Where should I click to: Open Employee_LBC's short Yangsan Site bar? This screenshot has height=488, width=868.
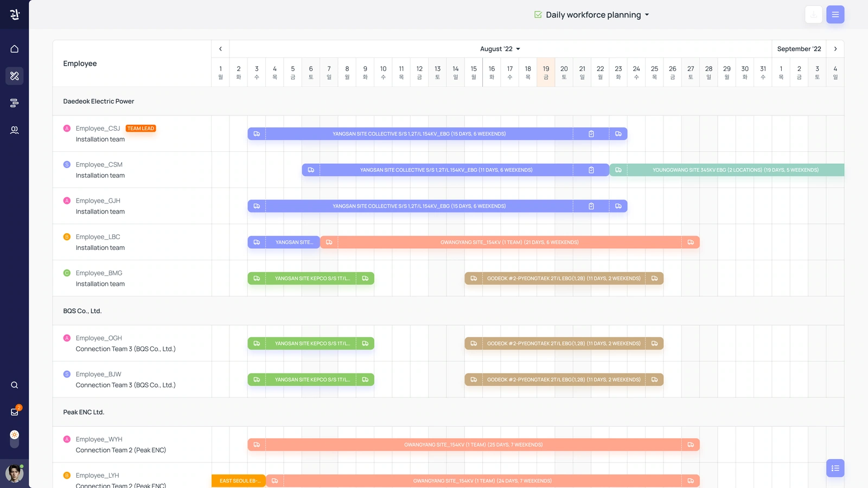coord(284,242)
